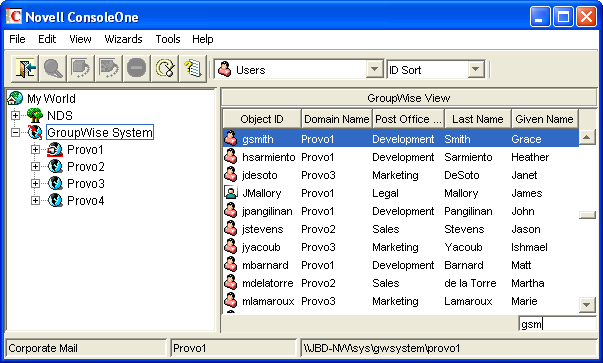This screenshot has width=603, height=363.
Task: Click the grayed stop (minus) toolbar icon
Action: (x=137, y=68)
